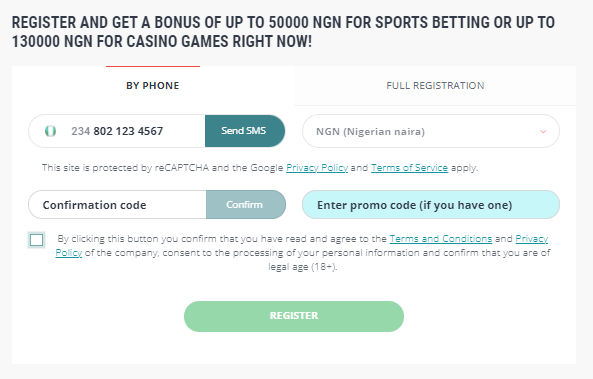This screenshot has width=593, height=379.
Task: Open the Terms and Conditions link
Action: click(x=441, y=239)
